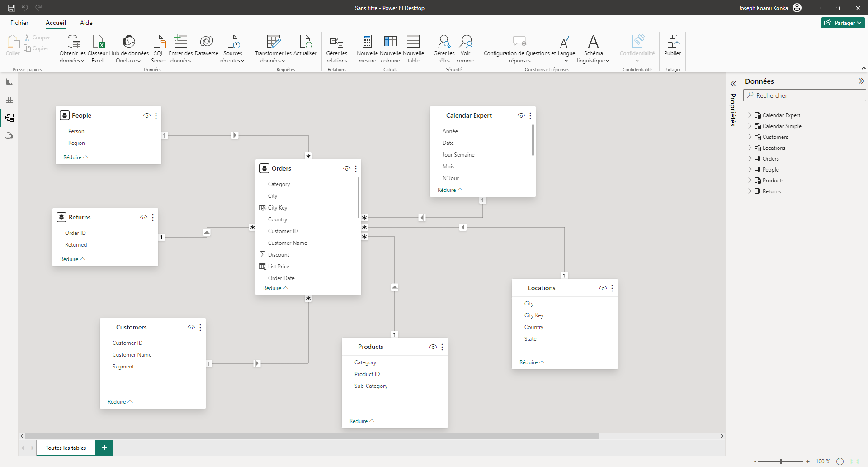Expand Customers in Données pane
This screenshot has height=467, width=868.
pos(750,137)
